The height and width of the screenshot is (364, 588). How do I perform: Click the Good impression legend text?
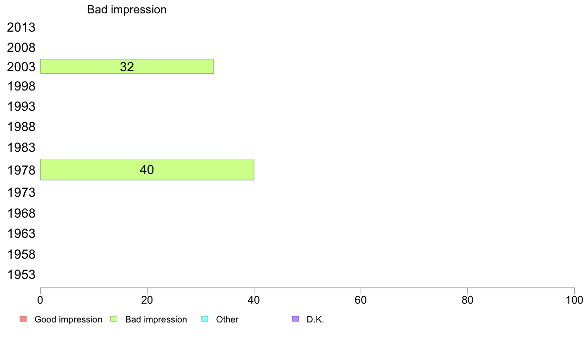tap(68, 319)
